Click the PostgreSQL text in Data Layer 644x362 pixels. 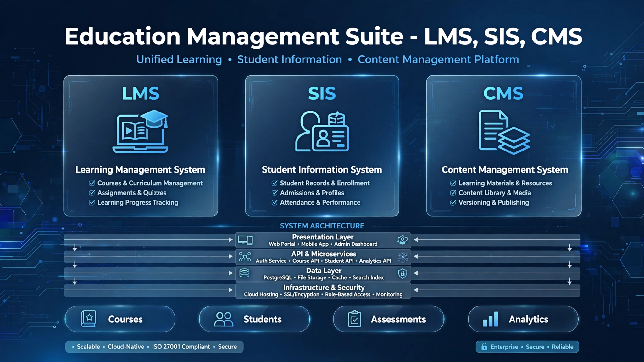point(278,277)
